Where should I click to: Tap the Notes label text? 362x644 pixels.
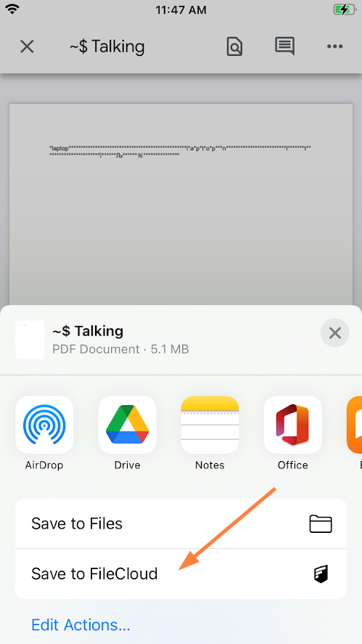pos(210,465)
